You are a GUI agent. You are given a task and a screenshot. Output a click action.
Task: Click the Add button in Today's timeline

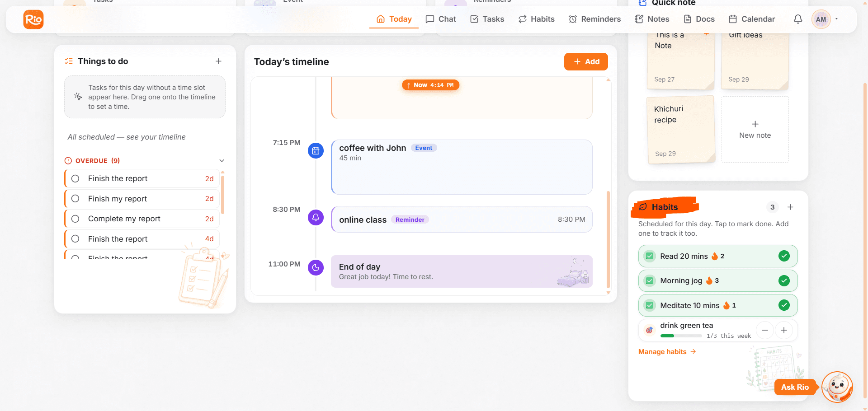pyautogui.click(x=586, y=61)
